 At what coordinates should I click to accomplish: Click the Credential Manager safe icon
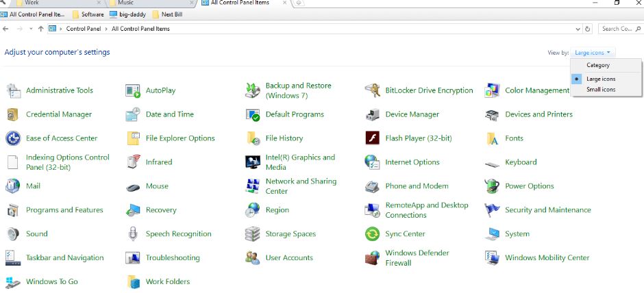pos(13,114)
